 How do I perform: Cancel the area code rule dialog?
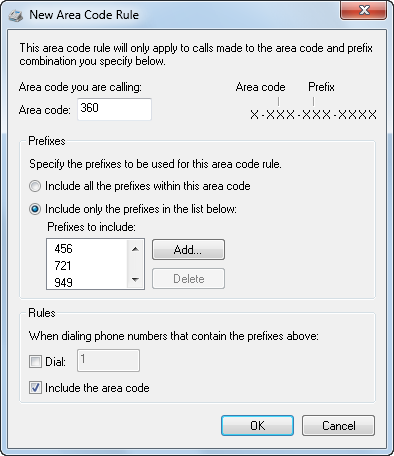[x=338, y=425]
